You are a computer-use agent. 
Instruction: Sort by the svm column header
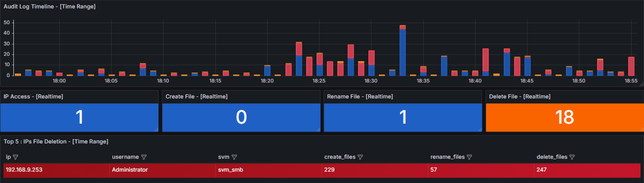[x=224, y=157]
